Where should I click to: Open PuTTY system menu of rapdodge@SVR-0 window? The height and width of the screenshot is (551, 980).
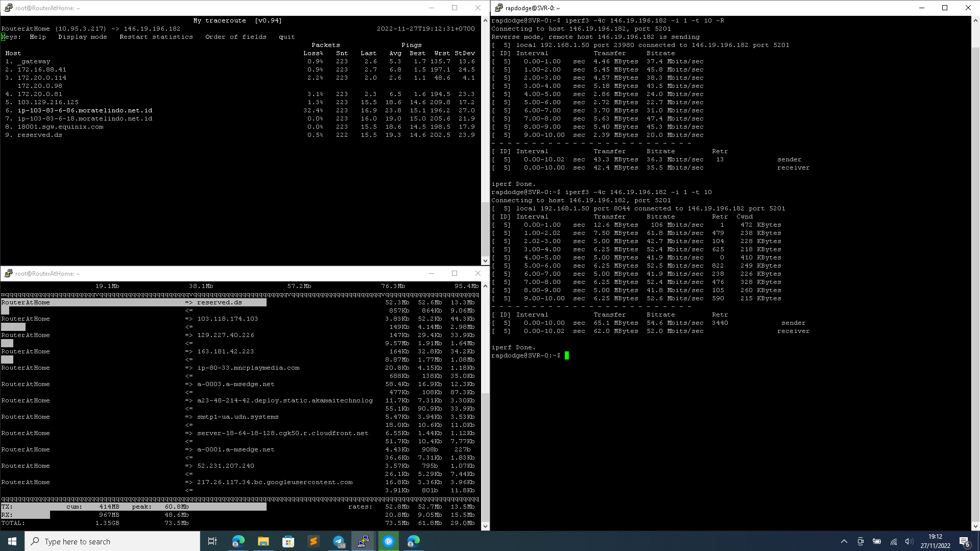pyautogui.click(x=498, y=8)
